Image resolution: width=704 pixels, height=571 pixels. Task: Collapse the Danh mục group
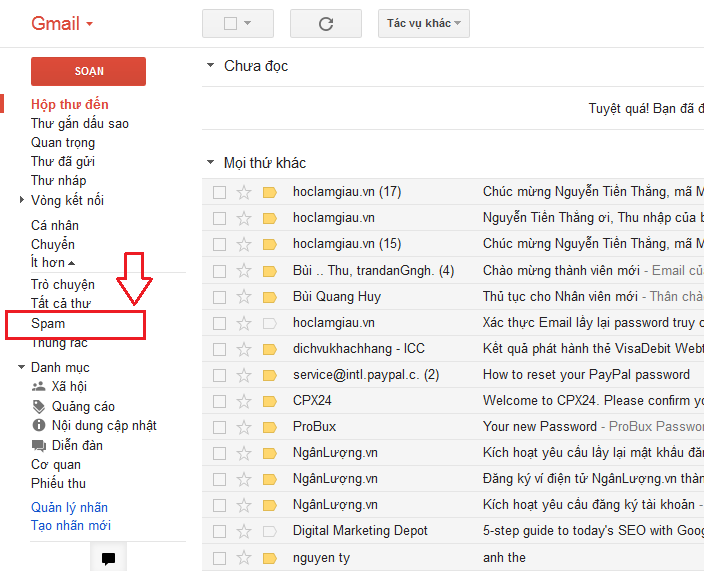tap(21, 367)
